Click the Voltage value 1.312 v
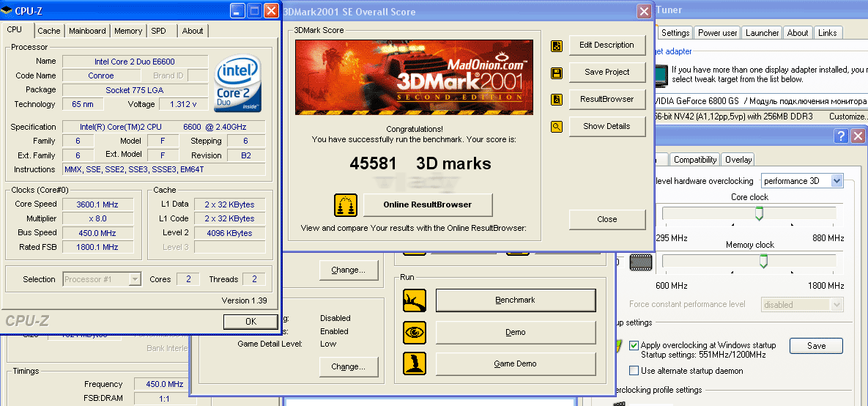 (185, 104)
